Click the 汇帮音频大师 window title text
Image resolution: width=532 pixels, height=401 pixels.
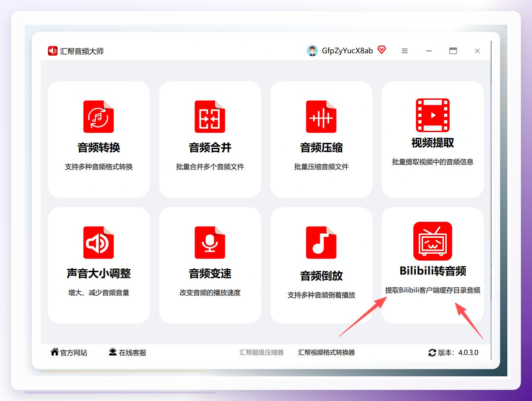(x=82, y=51)
